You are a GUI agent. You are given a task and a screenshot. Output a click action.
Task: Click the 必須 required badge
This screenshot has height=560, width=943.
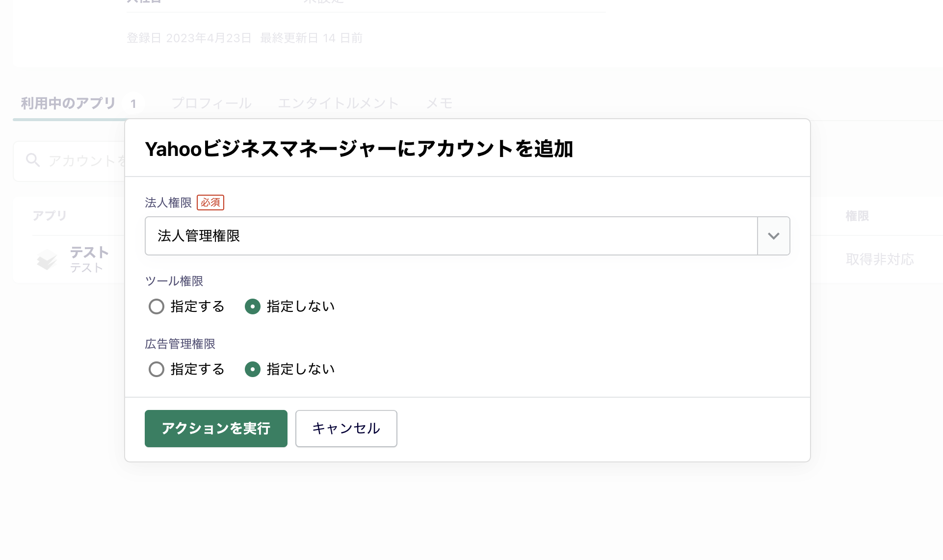[x=210, y=203]
